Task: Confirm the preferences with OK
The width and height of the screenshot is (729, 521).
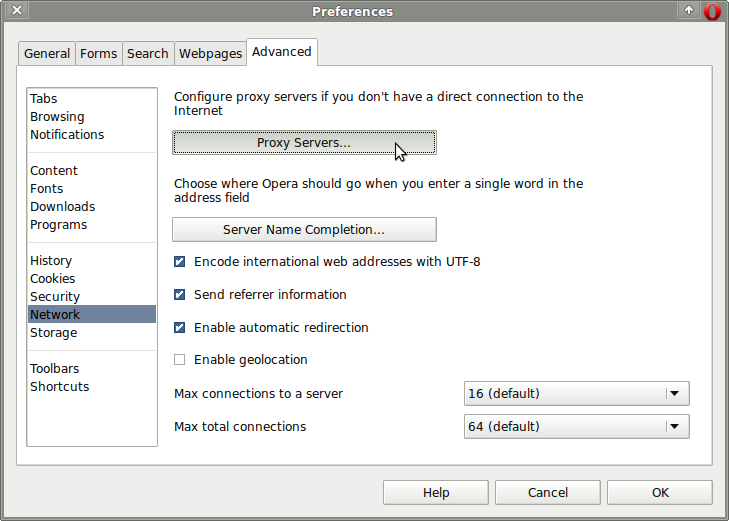Action: click(660, 493)
